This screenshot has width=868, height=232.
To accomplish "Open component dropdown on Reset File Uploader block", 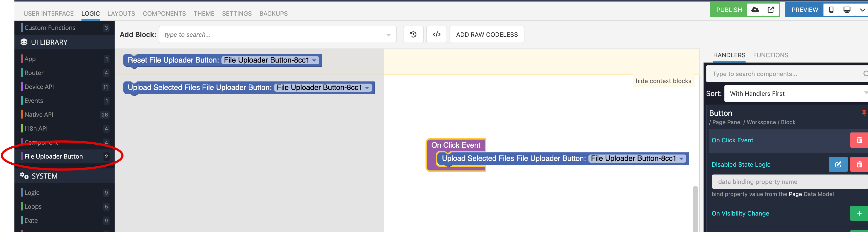I will [x=314, y=60].
